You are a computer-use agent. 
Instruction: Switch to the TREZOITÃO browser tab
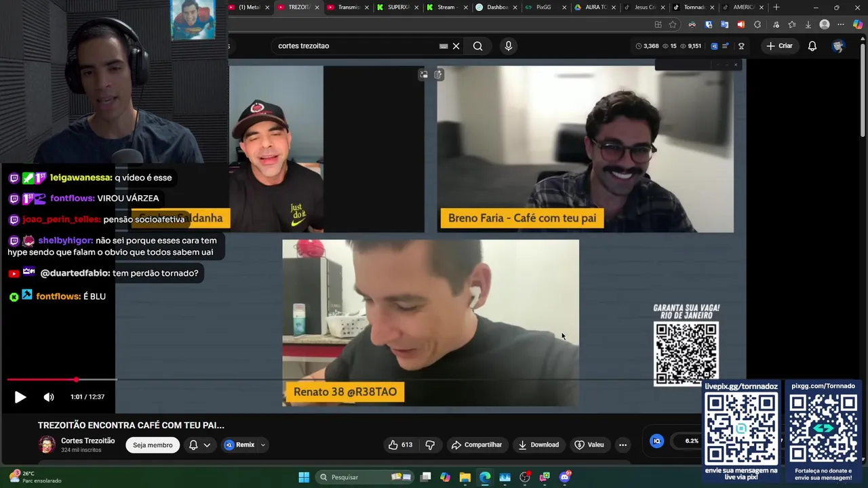point(295,7)
